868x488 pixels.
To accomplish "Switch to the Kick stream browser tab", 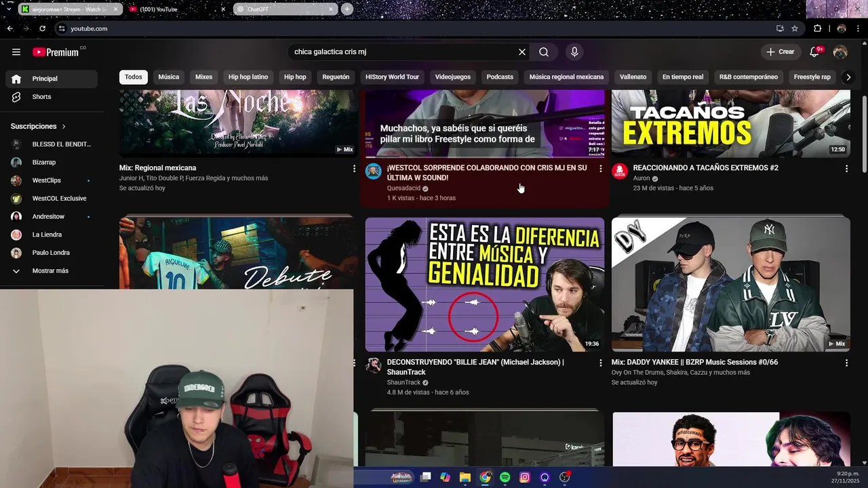I will [68, 9].
